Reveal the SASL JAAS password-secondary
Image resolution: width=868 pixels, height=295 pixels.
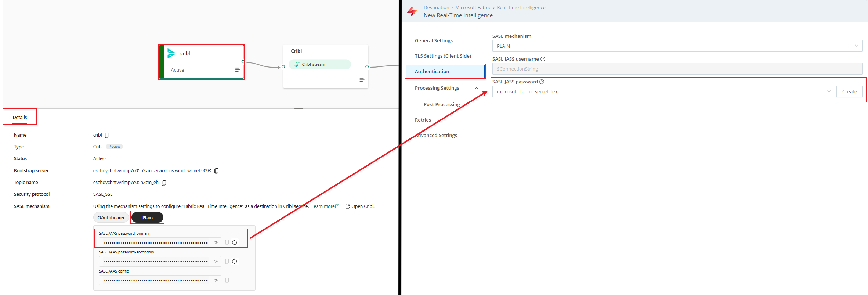(216, 261)
